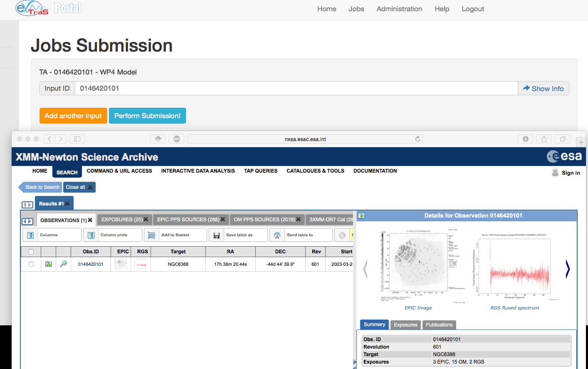Click the Add to Basket cart icon
The image size is (588, 369).
152,235
